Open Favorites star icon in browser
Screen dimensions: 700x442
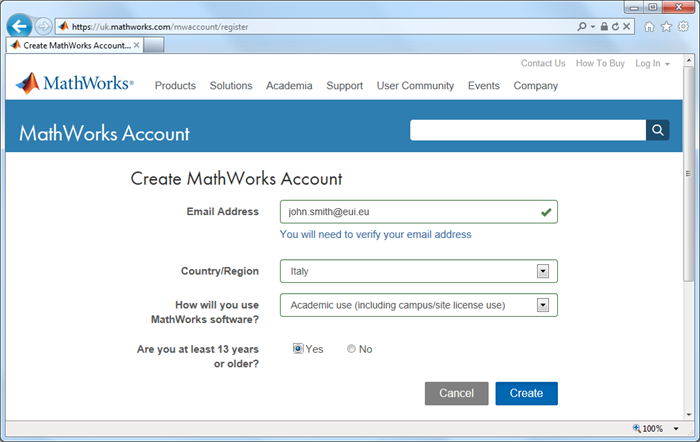click(x=665, y=27)
